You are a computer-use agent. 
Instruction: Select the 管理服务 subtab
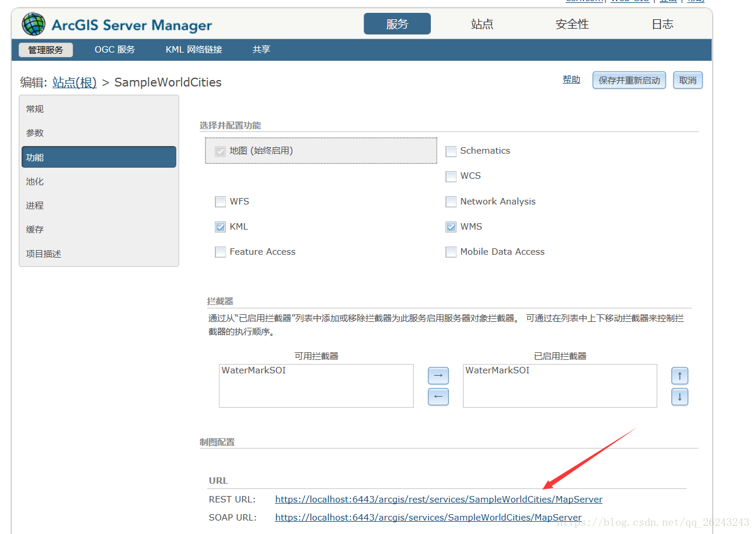click(x=46, y=50)
